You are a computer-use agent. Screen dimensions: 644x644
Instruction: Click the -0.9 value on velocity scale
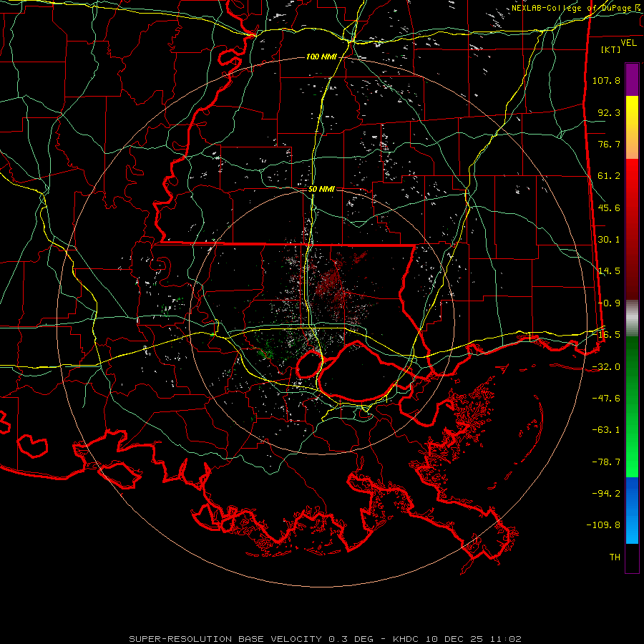click(609, 303)
